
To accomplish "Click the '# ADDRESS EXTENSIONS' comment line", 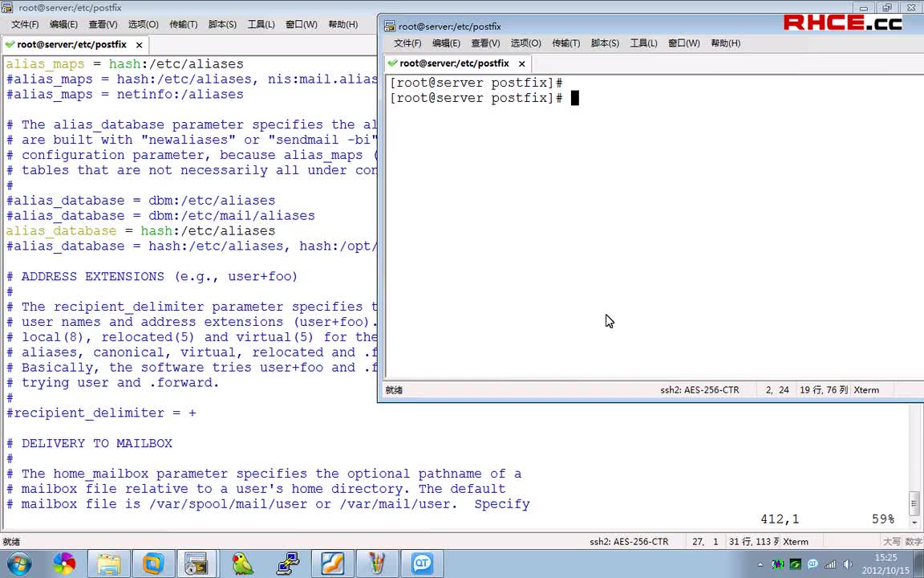I will 152,276.
